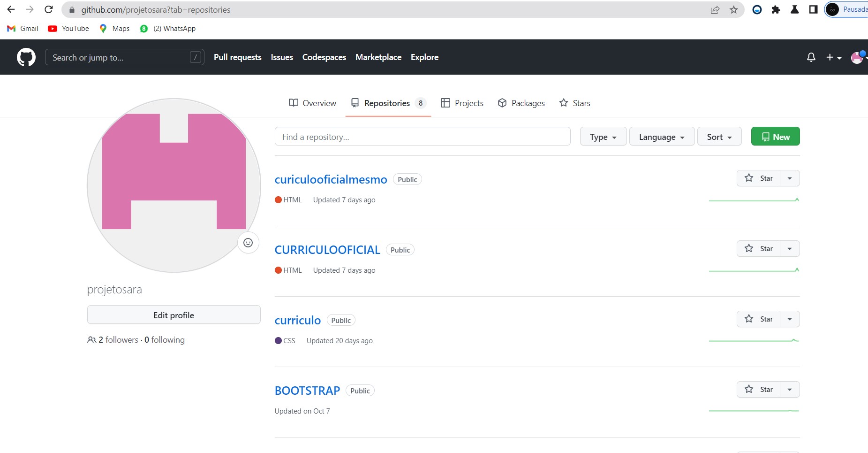Star the BOOTSTRAP repository

point(759,390)
